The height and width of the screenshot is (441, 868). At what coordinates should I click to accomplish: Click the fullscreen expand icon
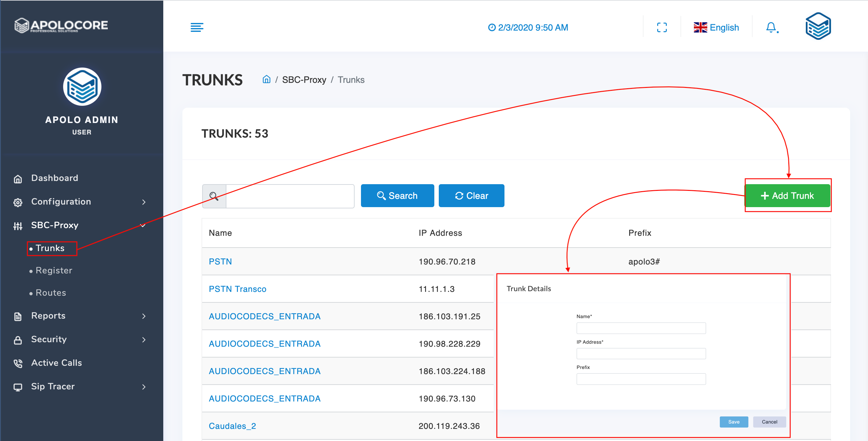pyautogui.click(x=661, y=27)
